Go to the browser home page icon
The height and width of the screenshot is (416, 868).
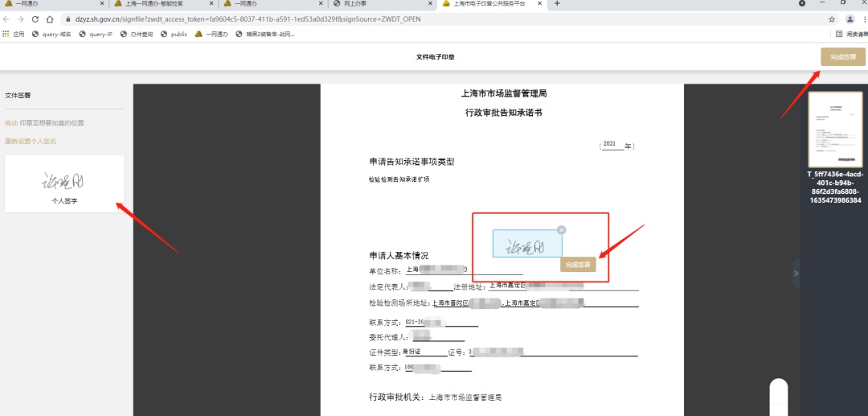click(x=50, y=19)
